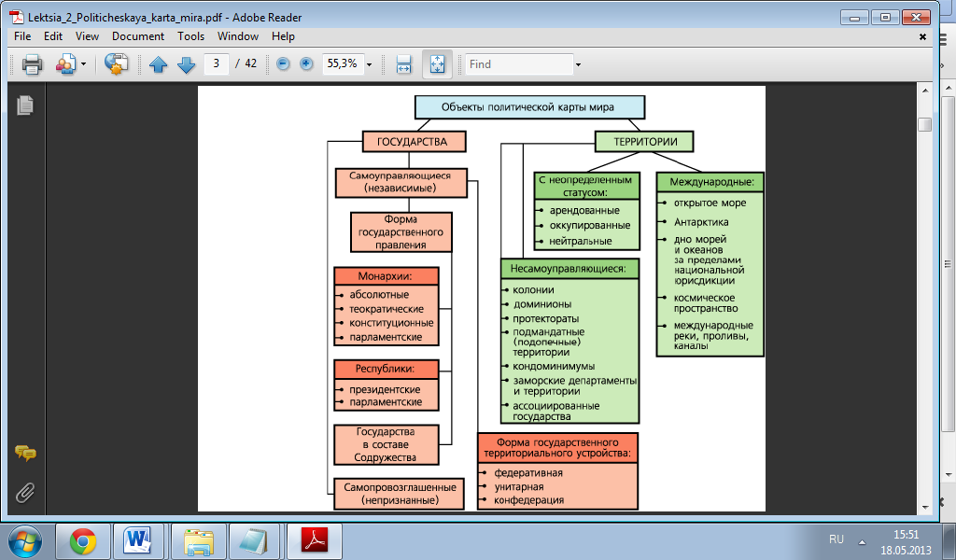The width and height of the screenshot is (956, 560).
Task: Click the 'Международные:' header
Action: (710, 182)
